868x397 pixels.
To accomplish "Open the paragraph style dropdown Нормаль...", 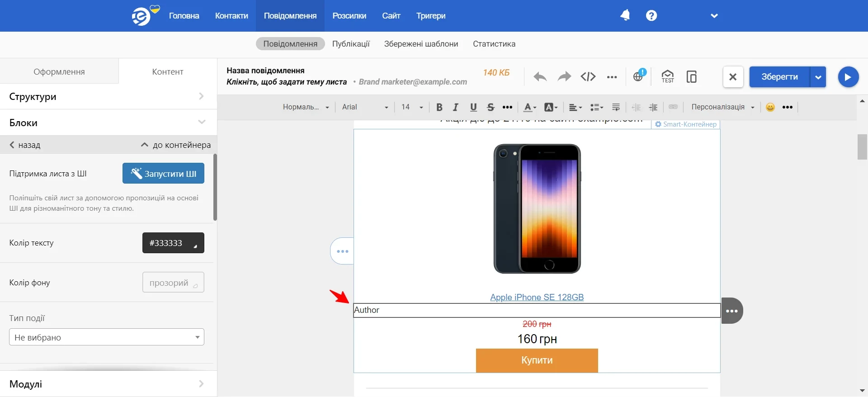I will coord(306,107).
